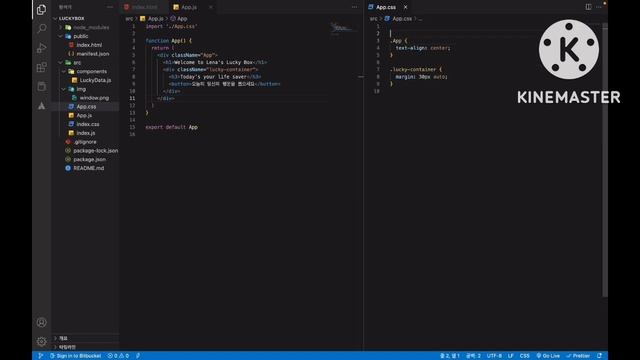Click Go Live in the status bar

[x=548, y=356]
